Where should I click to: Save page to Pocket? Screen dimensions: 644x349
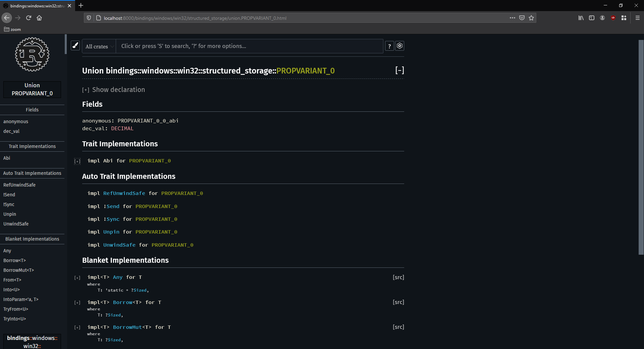pyautogui.click(x=522, y=18)
